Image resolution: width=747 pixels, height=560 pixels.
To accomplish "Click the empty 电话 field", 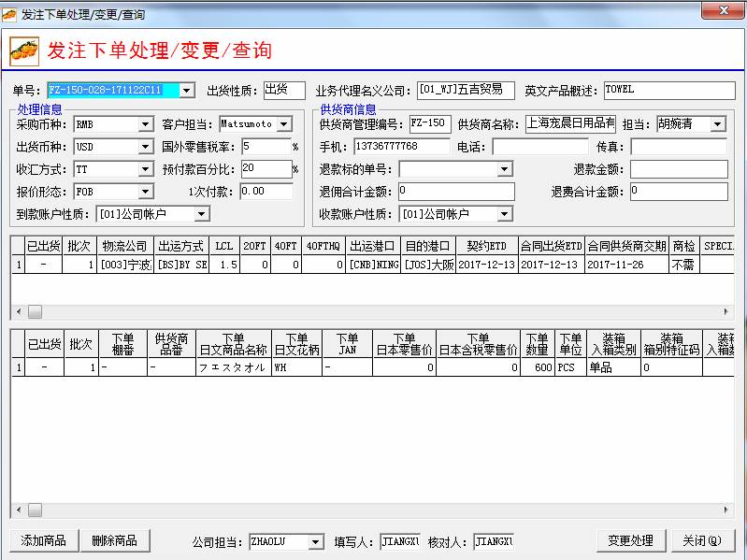I will point(540,147).
